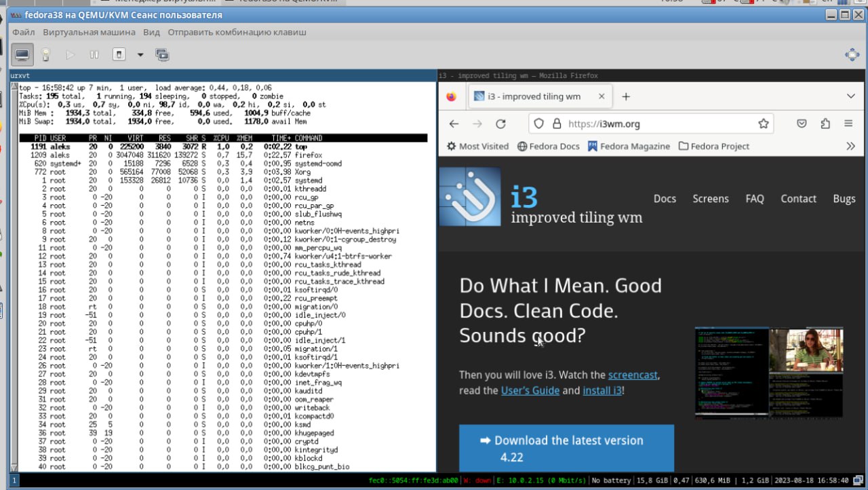This screenshot has height=490, width=868.
Task: Open the VM snapshots manager icon
Action: [x=162, y=54]
